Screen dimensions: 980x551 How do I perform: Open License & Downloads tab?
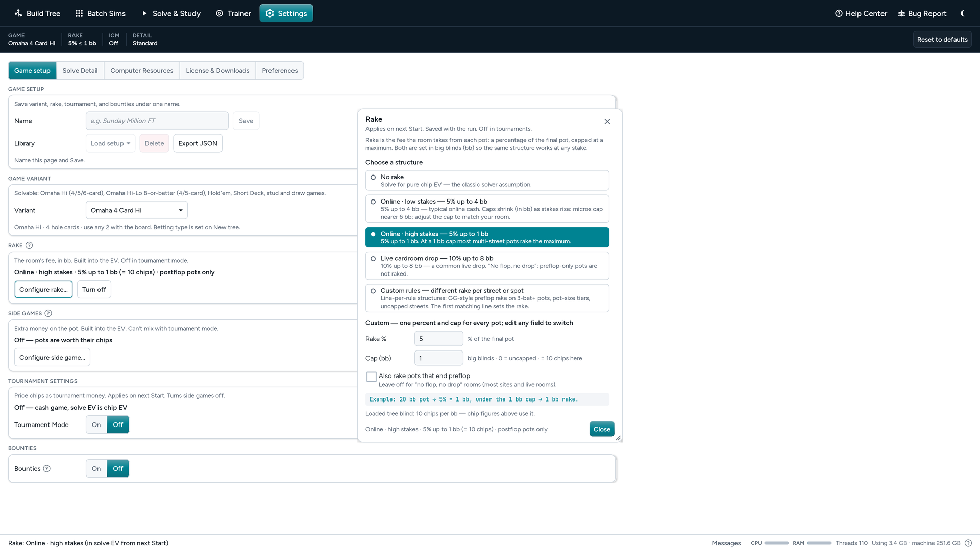(217, 70)
